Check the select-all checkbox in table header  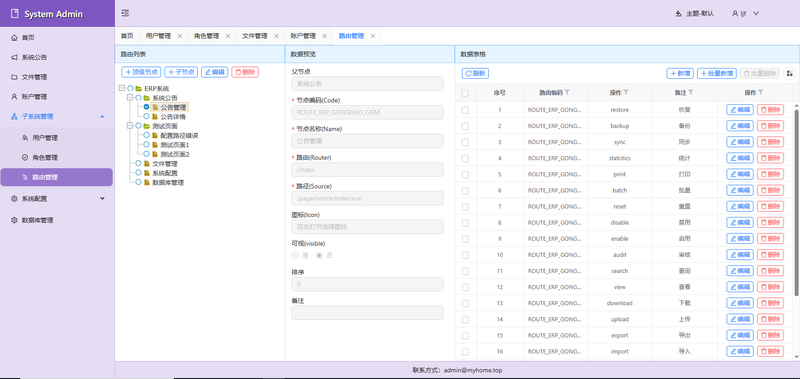tap(465, 93)
